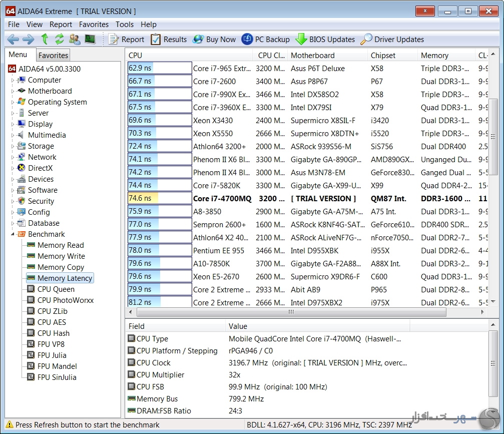Image resolution: width=504 pixels, height=434 pixels.
Task: Click BIOS Updates in the toolbar
Action: click(325, 40)
